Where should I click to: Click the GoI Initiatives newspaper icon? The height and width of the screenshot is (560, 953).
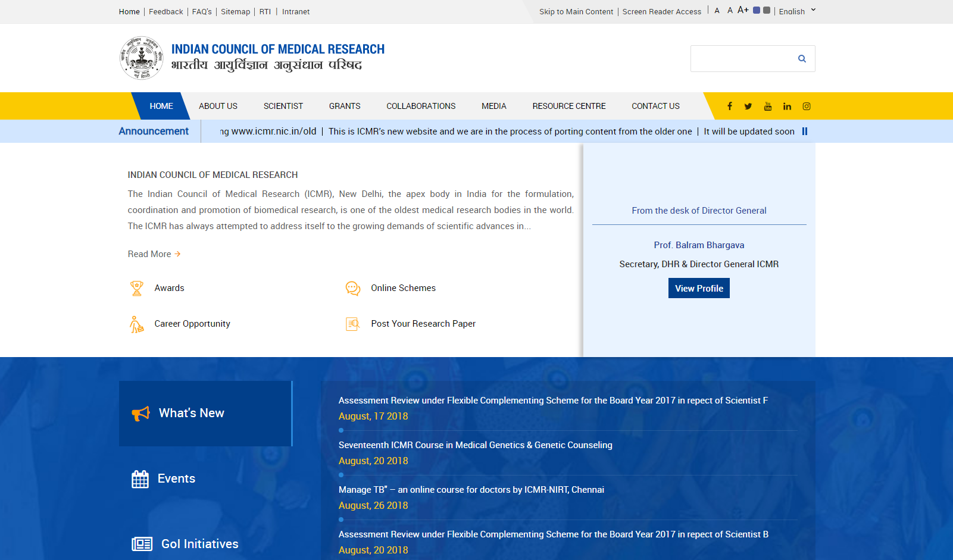[142, 544]
